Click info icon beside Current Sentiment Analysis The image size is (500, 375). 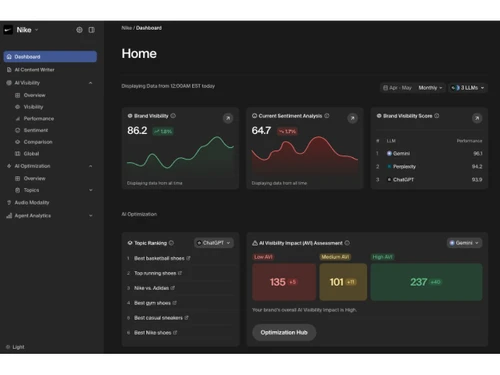tap(327, 116)
